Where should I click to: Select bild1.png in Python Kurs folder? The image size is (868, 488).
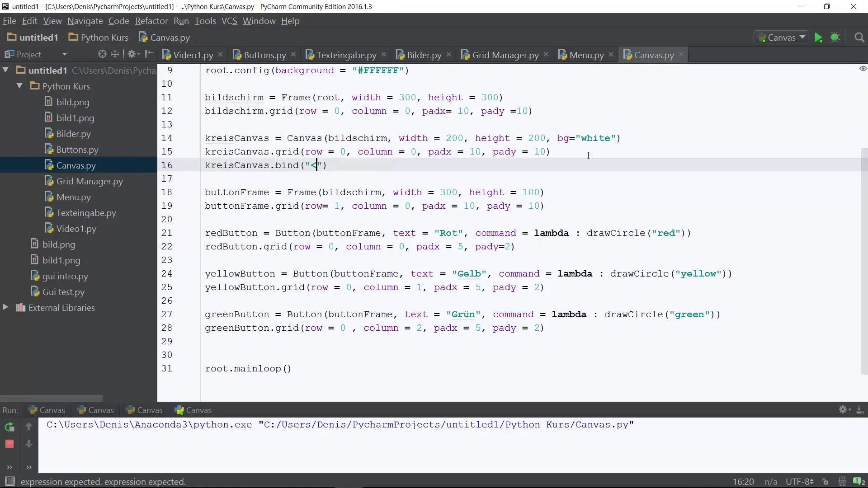tap(75, 118)
